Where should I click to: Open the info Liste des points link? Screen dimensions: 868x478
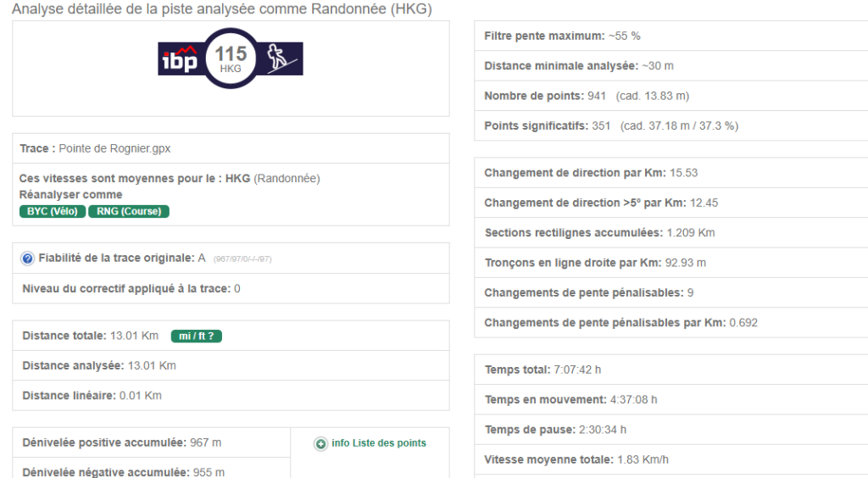click(379, 443)
